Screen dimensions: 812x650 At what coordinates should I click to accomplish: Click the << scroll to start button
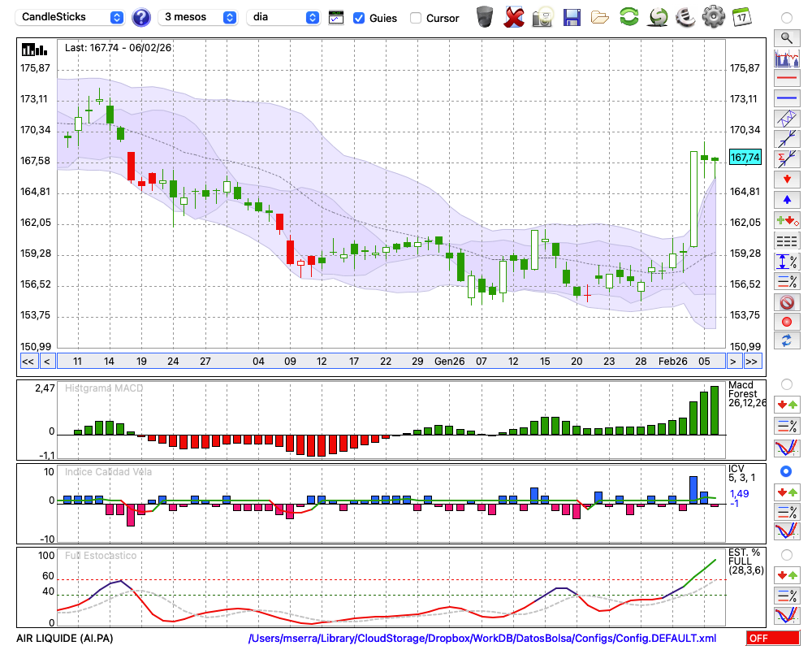[x=28, y=362]
